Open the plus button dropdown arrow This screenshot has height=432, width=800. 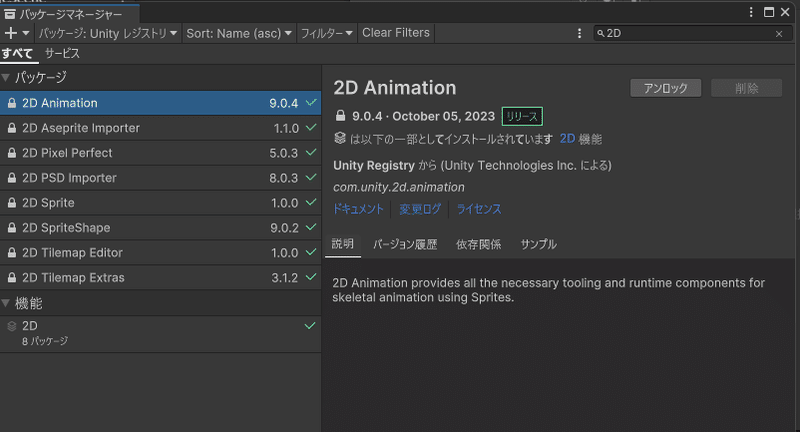pos(26,33)
